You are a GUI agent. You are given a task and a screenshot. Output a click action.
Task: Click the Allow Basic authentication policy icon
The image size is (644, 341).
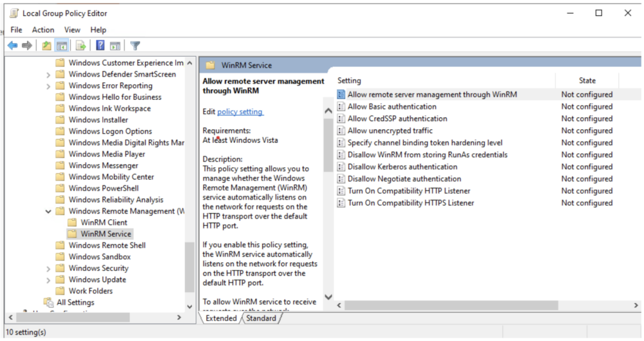[x=341, y=107]
